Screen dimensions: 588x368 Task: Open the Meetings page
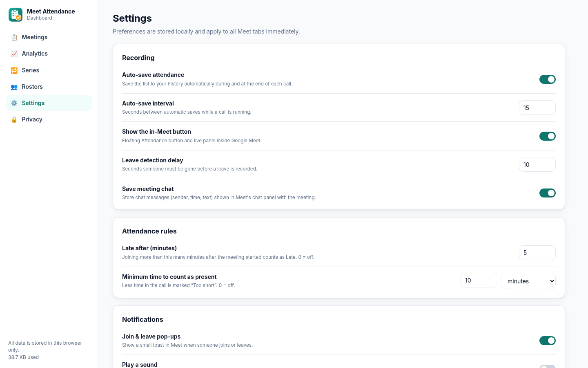tap(49, 37)
